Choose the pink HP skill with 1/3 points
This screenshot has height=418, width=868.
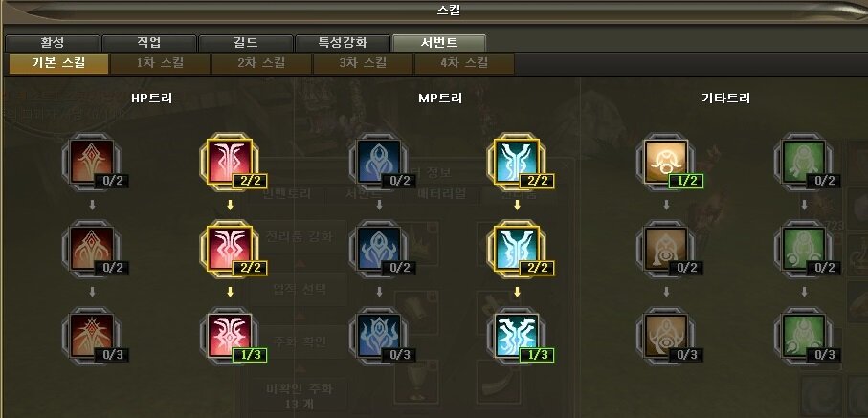pos(230,336)
